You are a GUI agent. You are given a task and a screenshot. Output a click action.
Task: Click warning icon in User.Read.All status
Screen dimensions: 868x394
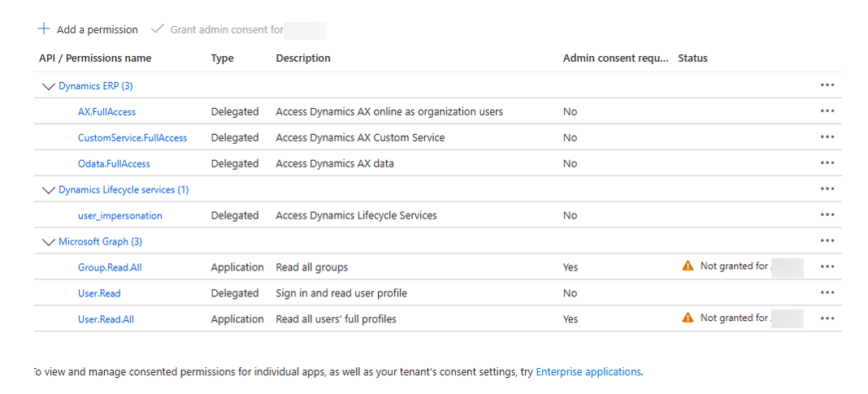688,318
